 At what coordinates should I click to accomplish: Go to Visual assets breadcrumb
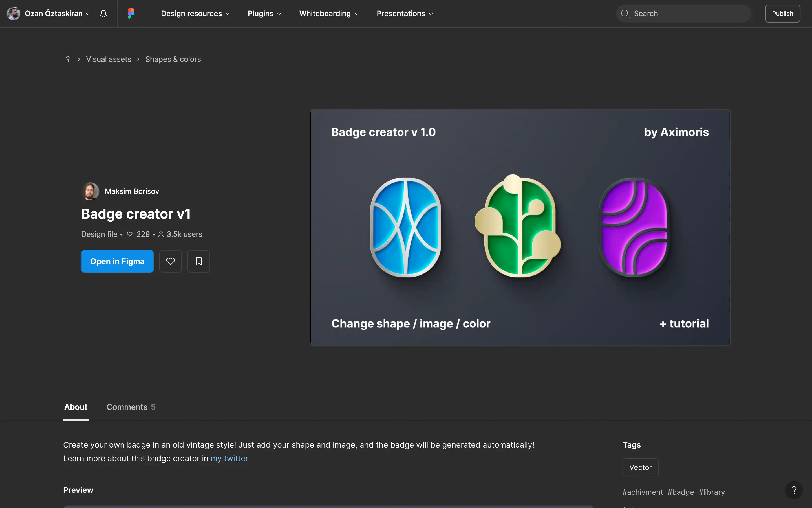[x=108, y=59]
